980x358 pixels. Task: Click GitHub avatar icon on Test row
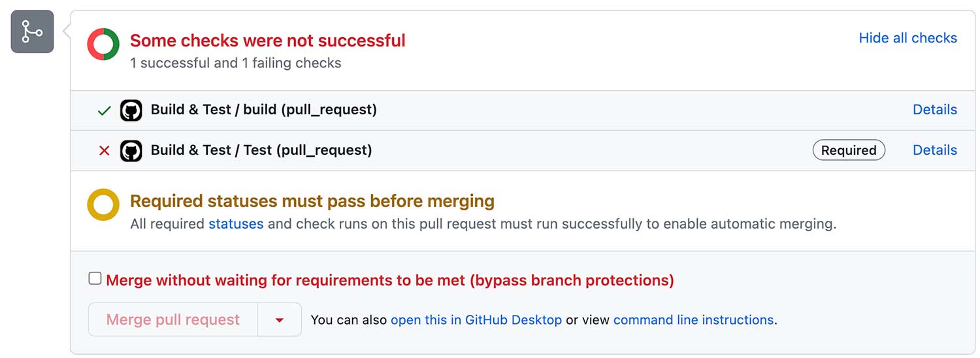pos(131,151)
